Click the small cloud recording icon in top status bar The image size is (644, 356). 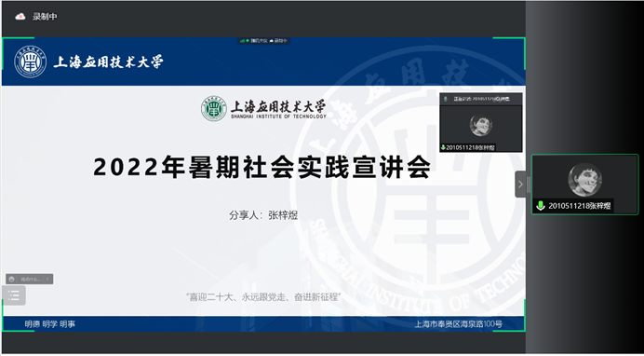coord(272,41)
